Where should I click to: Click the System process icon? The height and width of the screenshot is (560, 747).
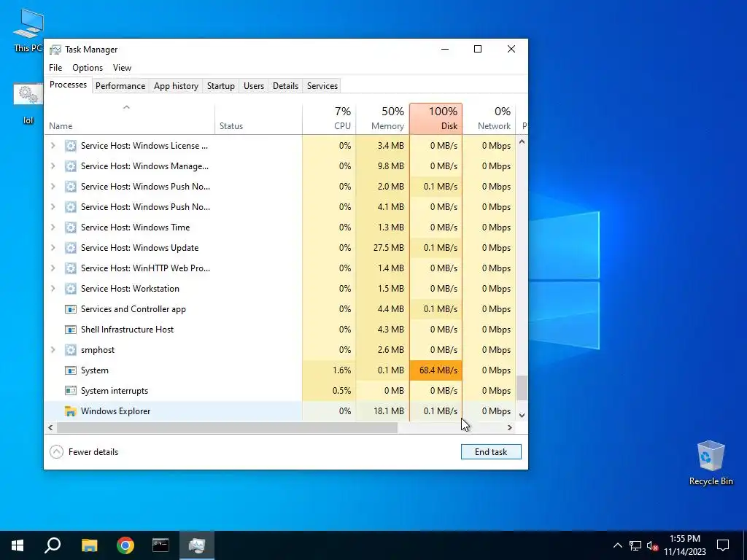click(x=71, y=370)
